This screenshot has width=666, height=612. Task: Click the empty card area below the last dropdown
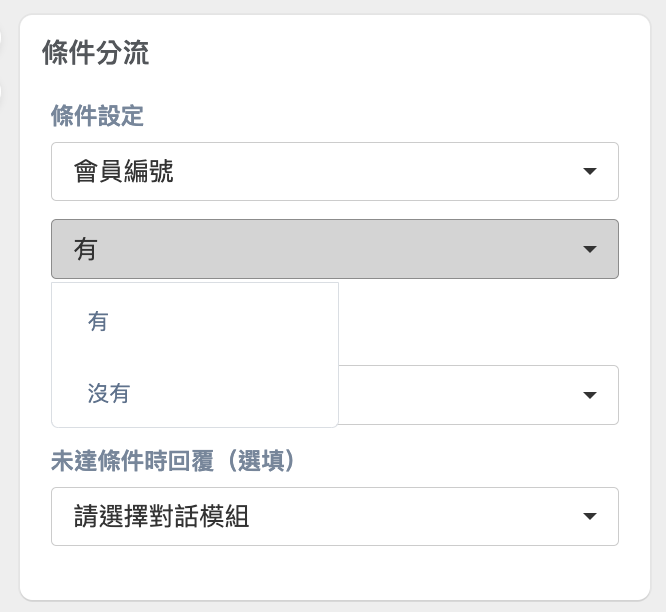(335, 571)
